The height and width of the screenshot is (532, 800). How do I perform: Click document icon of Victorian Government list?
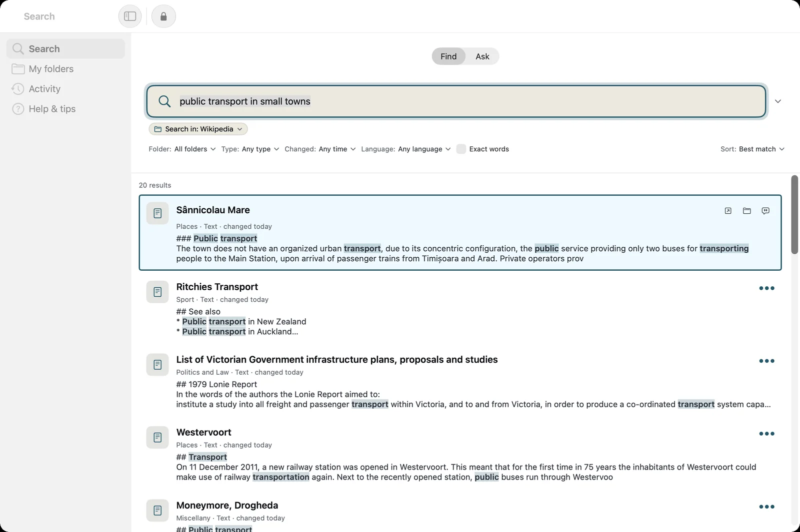[x=157, y=365]
